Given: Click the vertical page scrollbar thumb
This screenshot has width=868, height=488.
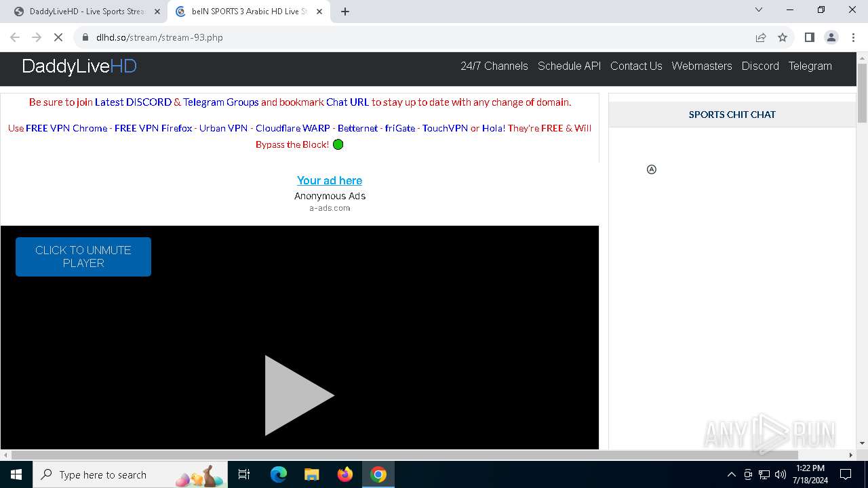Looking at the screenshot, I should pos(862,93).
